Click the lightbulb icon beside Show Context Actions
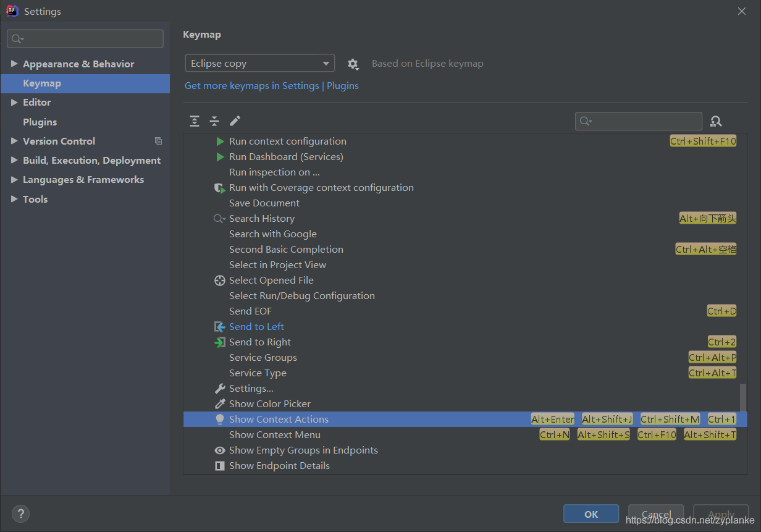The image size is (761, 532). click(x=220, y=419)
